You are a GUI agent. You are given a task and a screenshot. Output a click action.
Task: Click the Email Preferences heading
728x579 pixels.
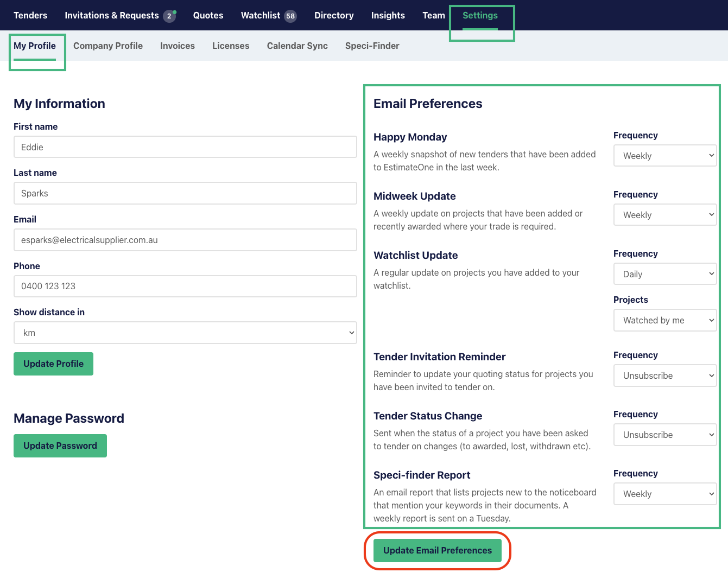(x=428, y=104)
